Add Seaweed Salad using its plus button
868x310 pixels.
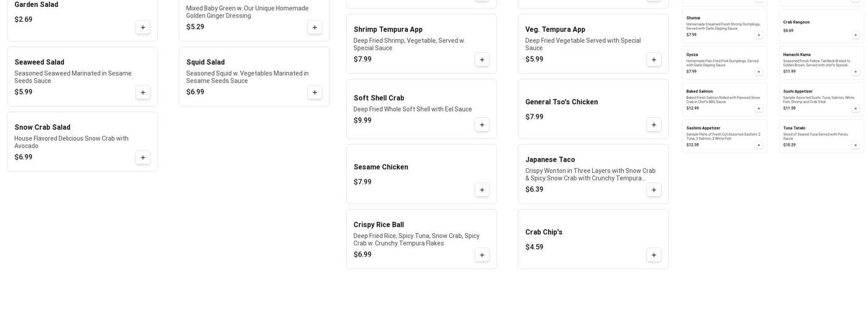click(x=143, y=92)
